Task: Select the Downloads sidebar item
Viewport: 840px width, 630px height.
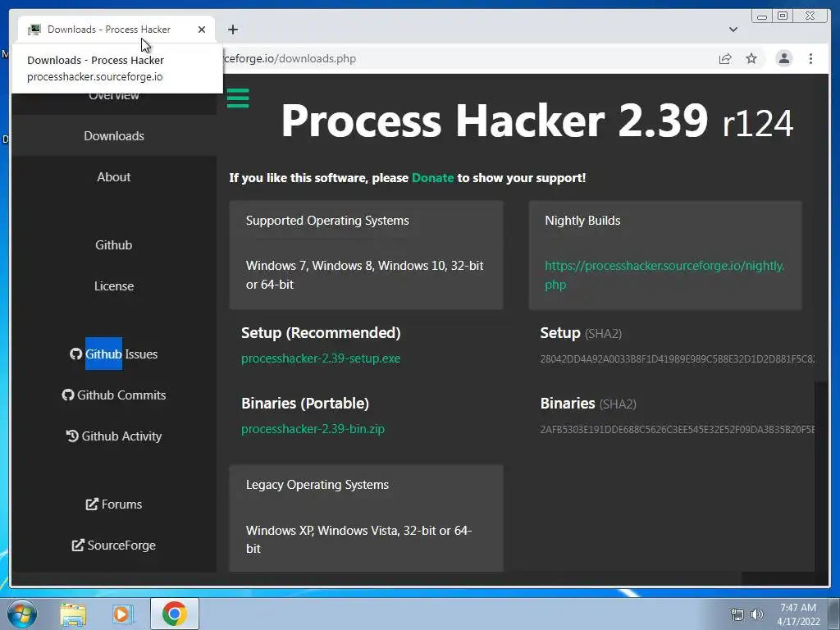Action: (114, 135)
